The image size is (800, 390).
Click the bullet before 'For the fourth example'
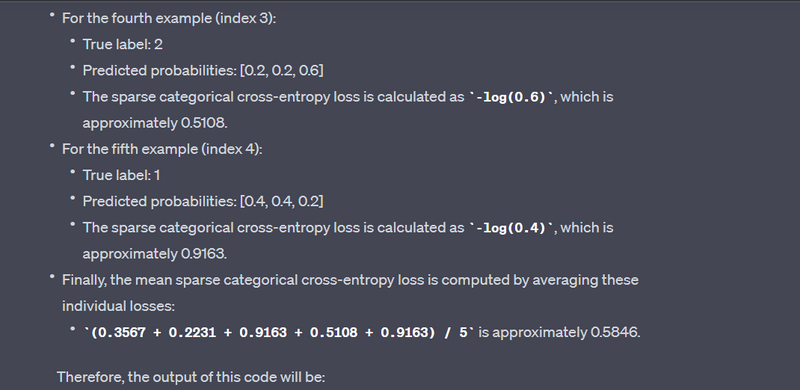[52, 16]
